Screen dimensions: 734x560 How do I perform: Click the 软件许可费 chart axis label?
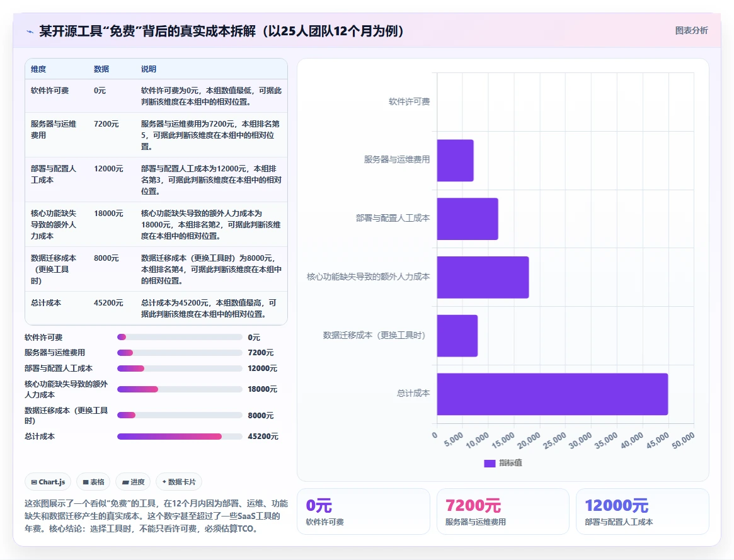[x=409, y=101]
